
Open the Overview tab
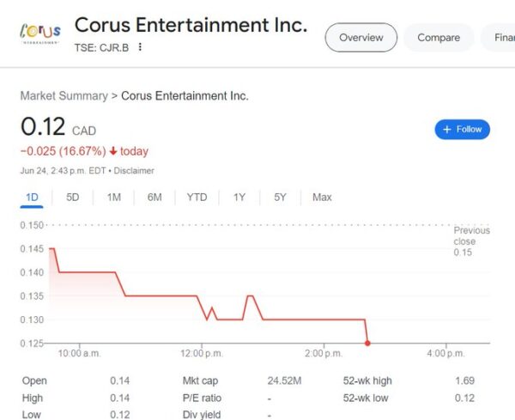click(x=361, y=38)
